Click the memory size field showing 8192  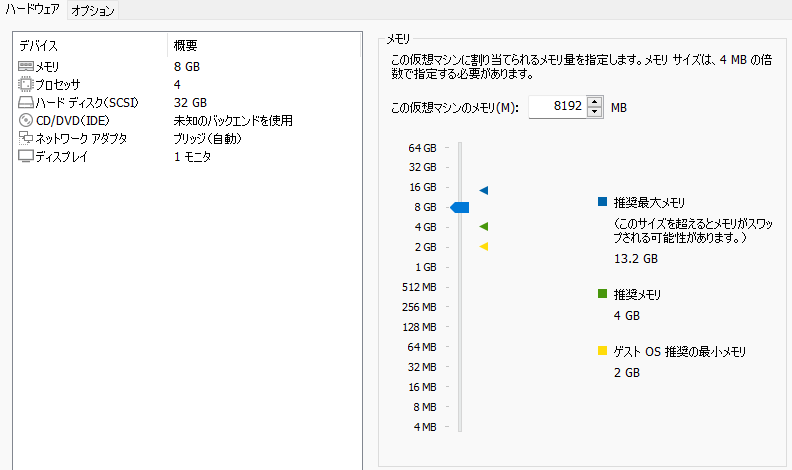[x=558, y=107]
